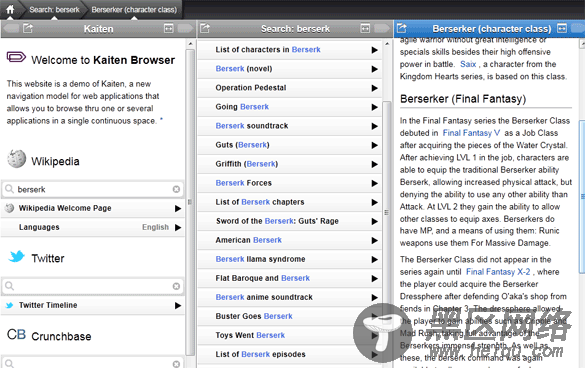Expand arrow for Berserk (novel) result
Viewport: 585px width, 368px height.
pyautogui.click(x=374, y=69)
